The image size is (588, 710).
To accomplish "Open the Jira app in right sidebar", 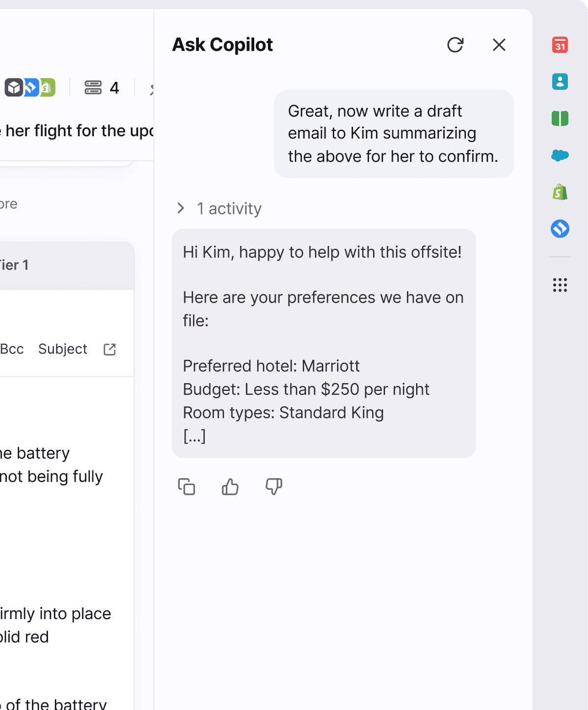I will click(x=560, y=228).
